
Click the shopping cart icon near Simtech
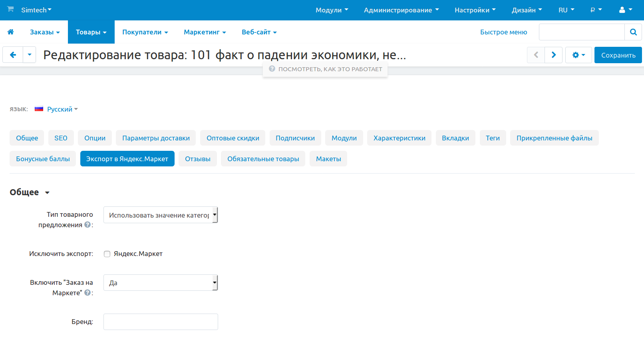[10, 9]
